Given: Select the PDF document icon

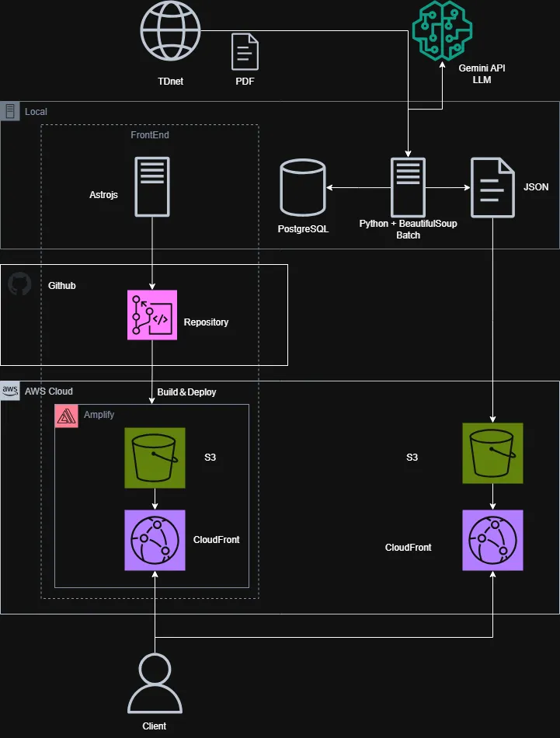Looking at the screenshot, I should 245,52.
